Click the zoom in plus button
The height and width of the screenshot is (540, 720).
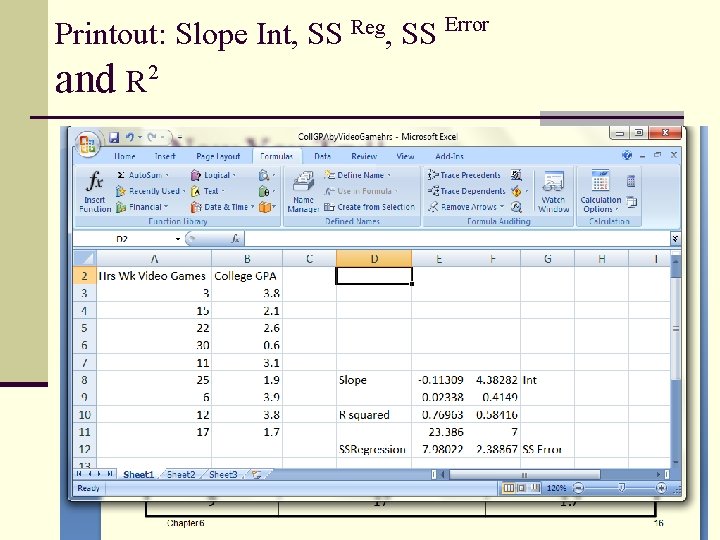coord(661,488)
